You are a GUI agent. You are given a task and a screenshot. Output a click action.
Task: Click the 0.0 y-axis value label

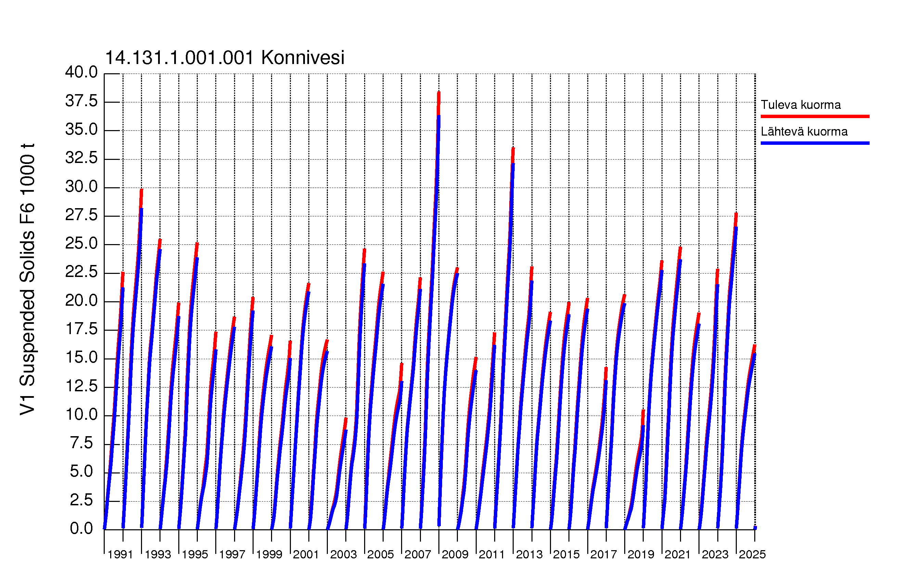click(x=81, y=529)
